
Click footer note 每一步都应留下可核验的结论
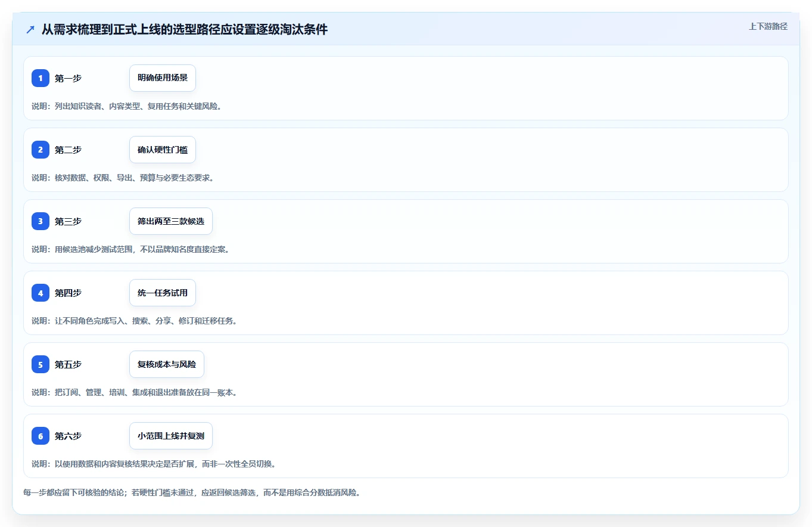192,492
